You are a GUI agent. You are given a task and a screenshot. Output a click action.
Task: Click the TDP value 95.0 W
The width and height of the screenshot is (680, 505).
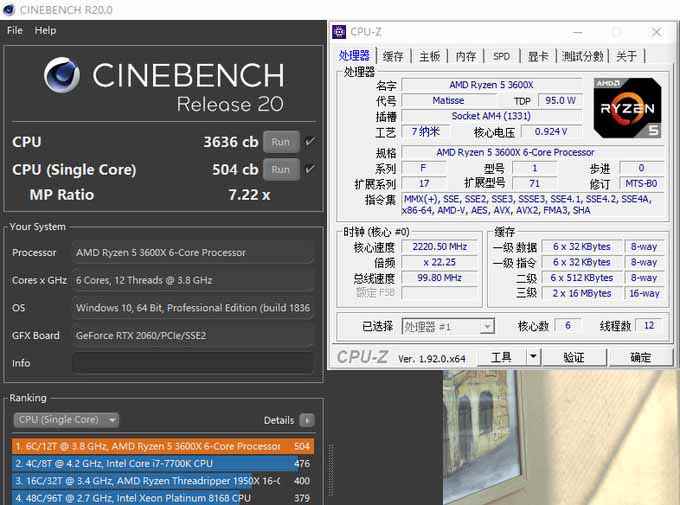coord(560,101)
